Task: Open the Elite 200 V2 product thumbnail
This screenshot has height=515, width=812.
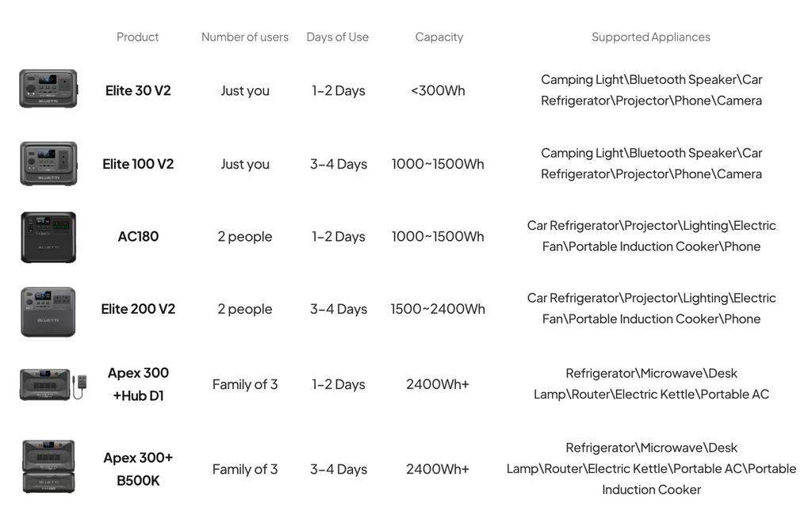Action: pyautogui.click(x=48, y=311)
